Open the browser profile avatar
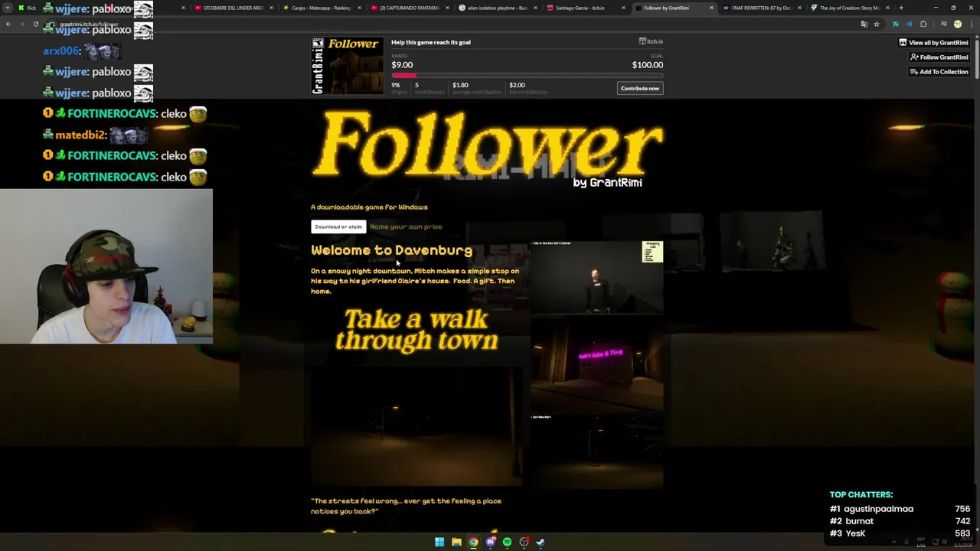This screenshot has width=980, height=551. click(x=957, y=24)
